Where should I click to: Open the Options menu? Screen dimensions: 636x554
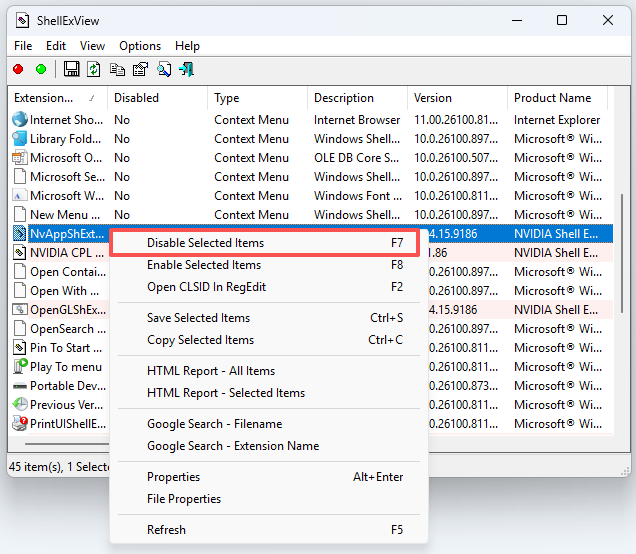pyautogui.click(x=140, y=46)
